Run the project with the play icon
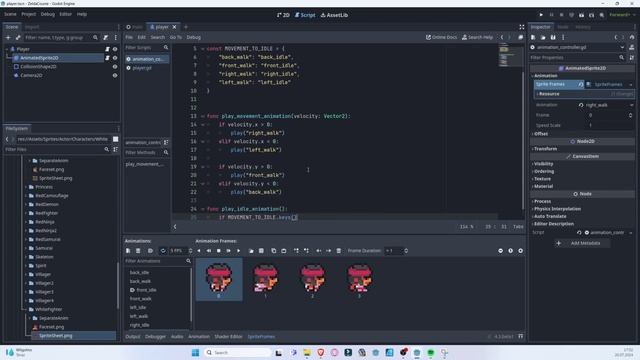This screenshot has width=640, height=360. (541, 15)
